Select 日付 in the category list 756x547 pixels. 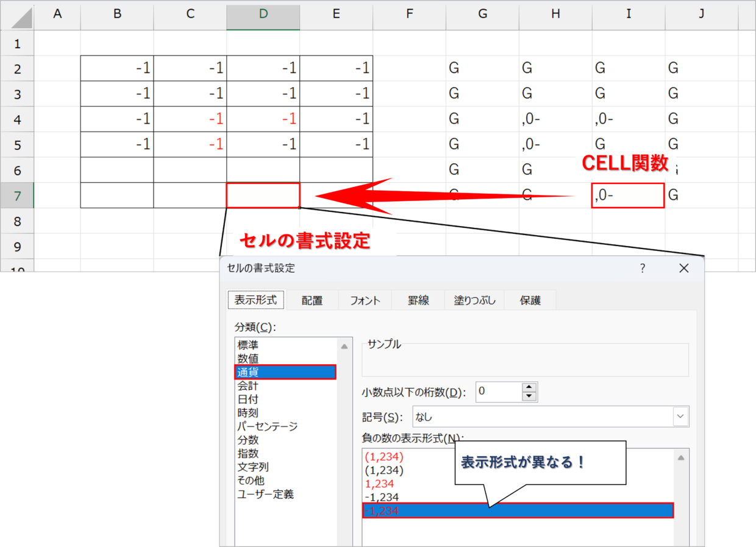[x=285, y=400]
